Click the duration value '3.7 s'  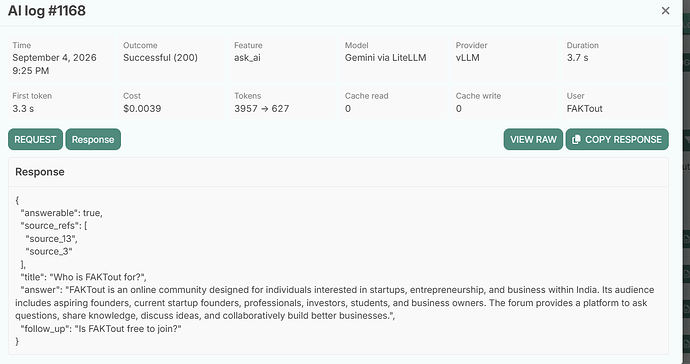coord(577,58)
